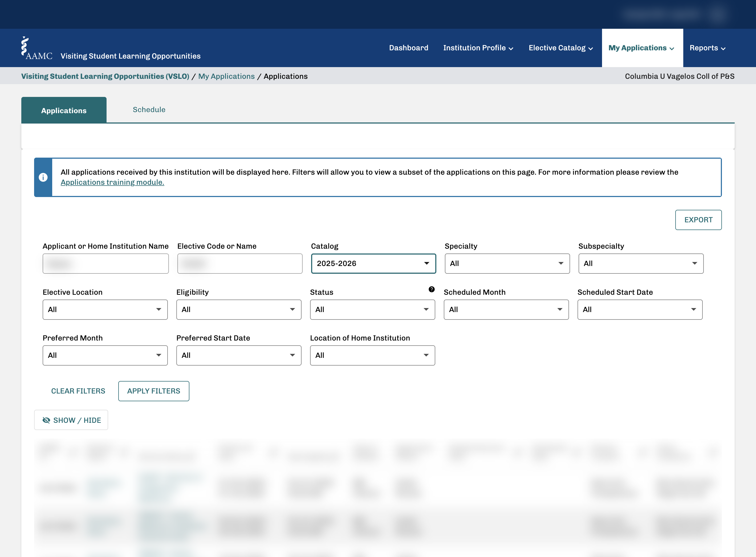Screen dimensions: 756x557
Task: Follow the Visiting Student Learning Opportunities (VSLO) breadcrumb
Action: 105,76
